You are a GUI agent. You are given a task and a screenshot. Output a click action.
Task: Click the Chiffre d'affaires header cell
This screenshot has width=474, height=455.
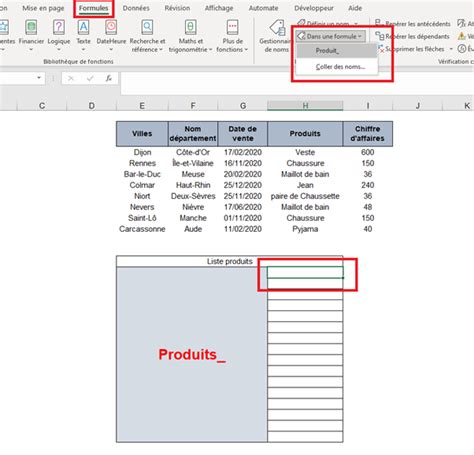368,134
